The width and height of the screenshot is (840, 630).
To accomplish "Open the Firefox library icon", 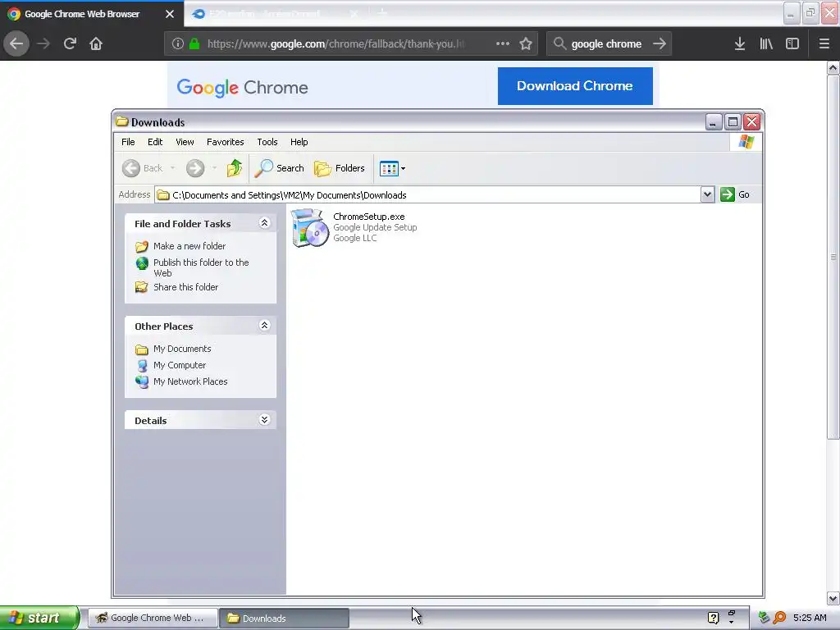I will pyautogui.click(x=766, y=43).
